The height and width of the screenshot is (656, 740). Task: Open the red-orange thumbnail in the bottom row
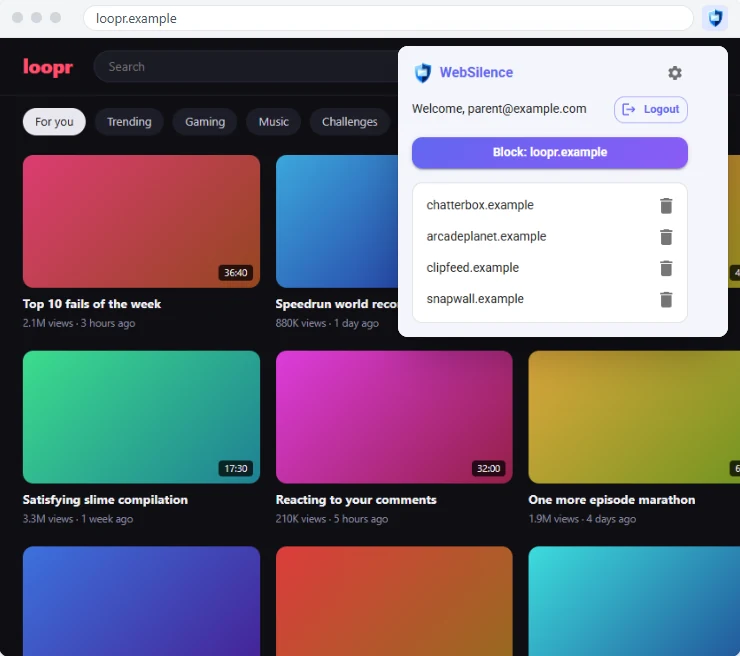tap(394, 601)
